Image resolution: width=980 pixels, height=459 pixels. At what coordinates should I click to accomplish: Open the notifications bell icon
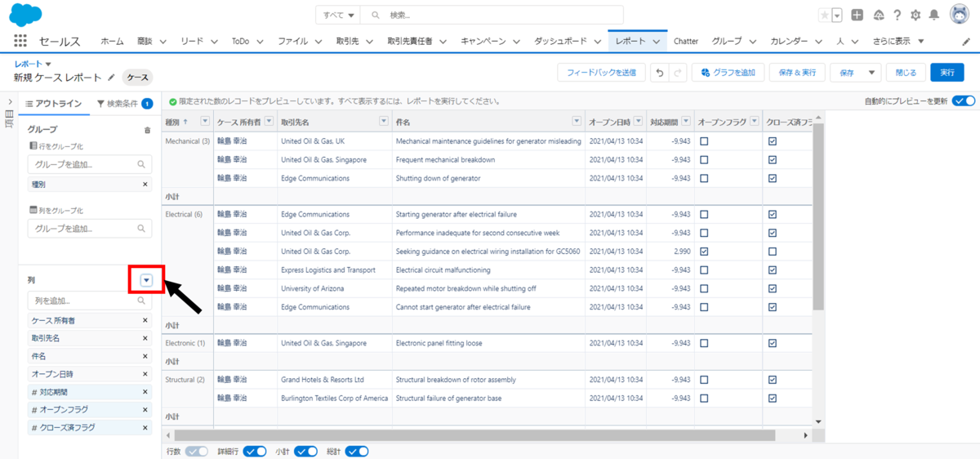pos(934,16)
